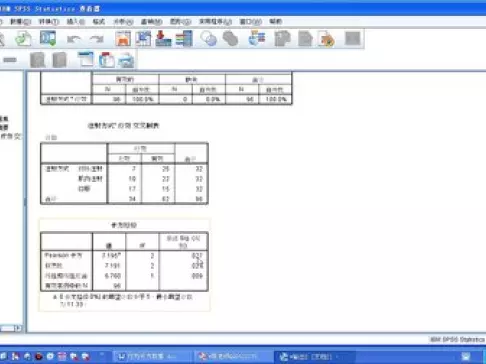Click the Insert Heading outline toolbar icon

pyautogui.click(x=86, y=60)
